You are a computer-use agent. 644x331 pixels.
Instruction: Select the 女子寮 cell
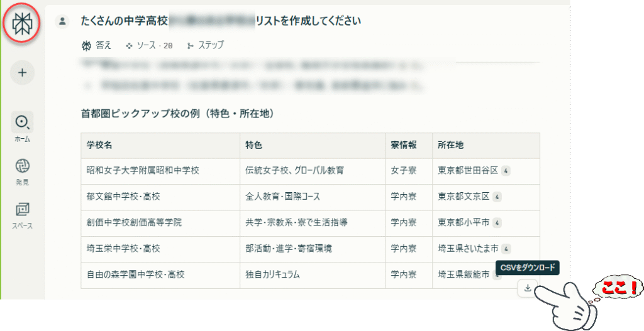click(x=409, y=171)
